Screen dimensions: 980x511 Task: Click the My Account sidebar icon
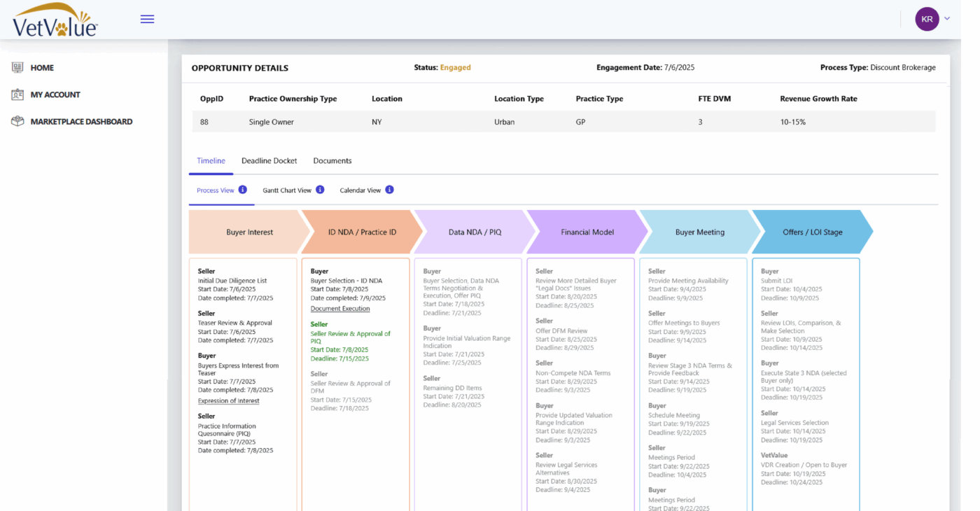point(17,94)
